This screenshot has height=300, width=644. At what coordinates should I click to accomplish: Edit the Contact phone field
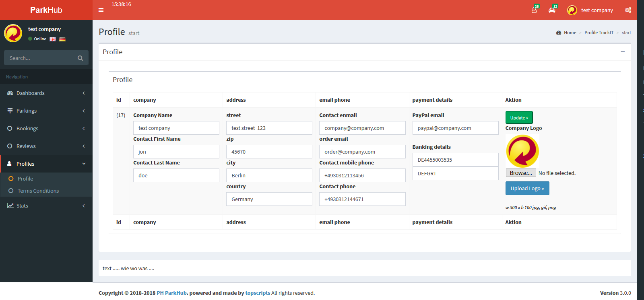pos(362,199)
